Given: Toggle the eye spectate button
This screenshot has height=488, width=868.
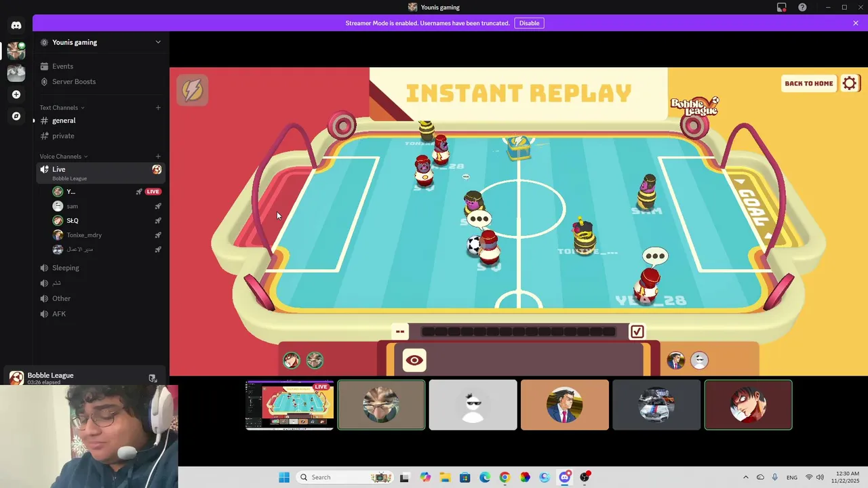Looking at the screenshot, I should point(414,361).
